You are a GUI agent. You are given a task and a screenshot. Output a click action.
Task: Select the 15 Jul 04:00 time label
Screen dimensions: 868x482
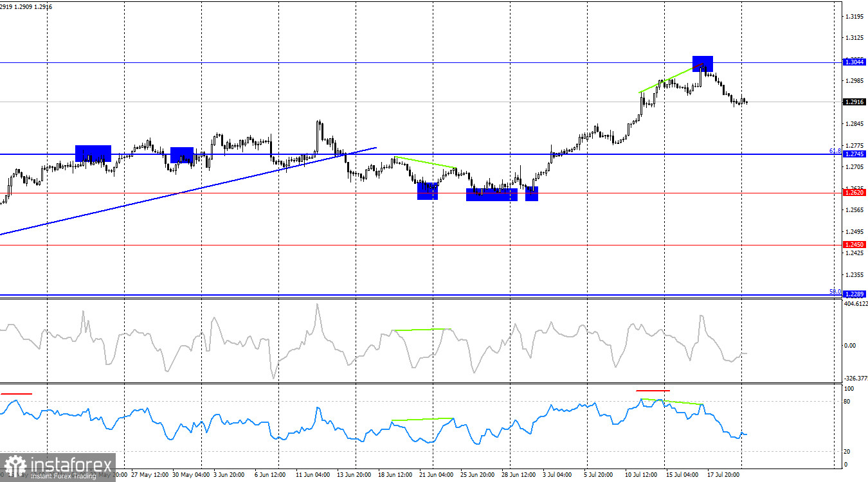pos(682,475)
